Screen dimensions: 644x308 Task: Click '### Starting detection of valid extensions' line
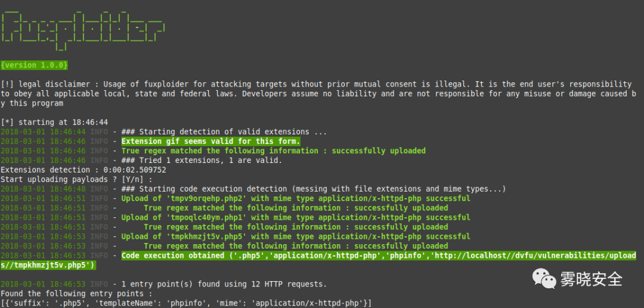(x=164, y=132)
